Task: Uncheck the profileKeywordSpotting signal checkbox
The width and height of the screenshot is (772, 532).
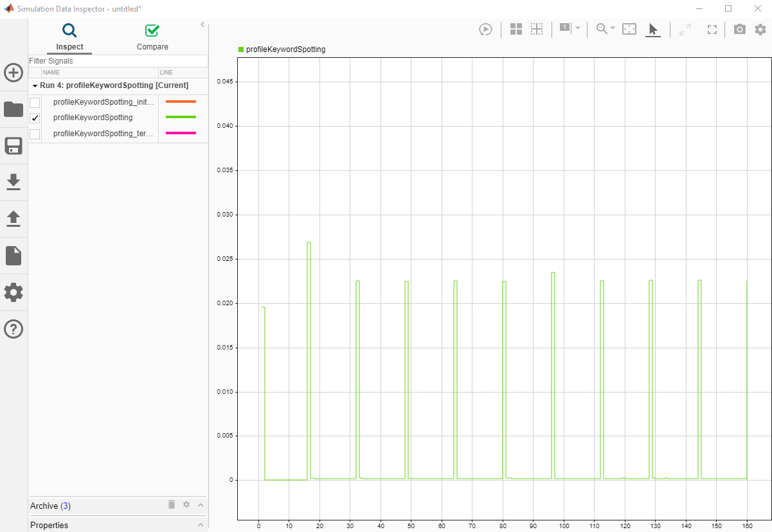Action: 35,118
